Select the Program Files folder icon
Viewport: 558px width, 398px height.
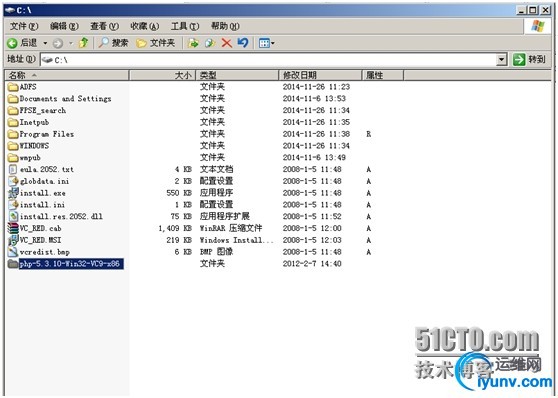click(x=13, y=134)
